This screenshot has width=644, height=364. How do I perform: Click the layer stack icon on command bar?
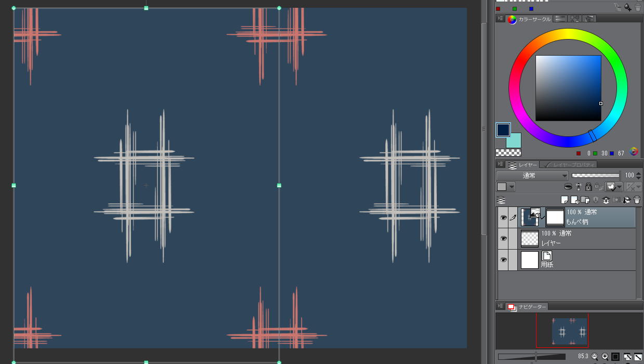(x=501, y=200)
